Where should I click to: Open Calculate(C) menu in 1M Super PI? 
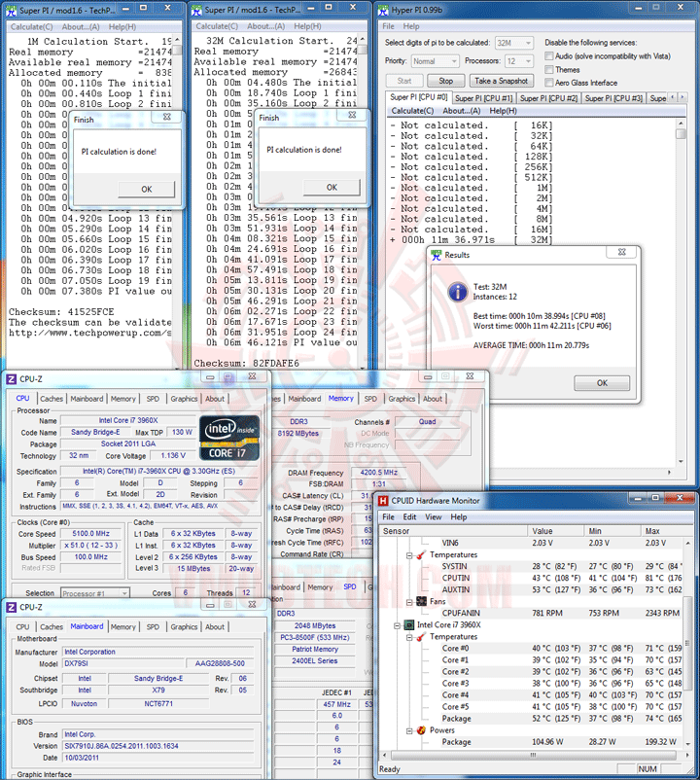coord(32,27)
